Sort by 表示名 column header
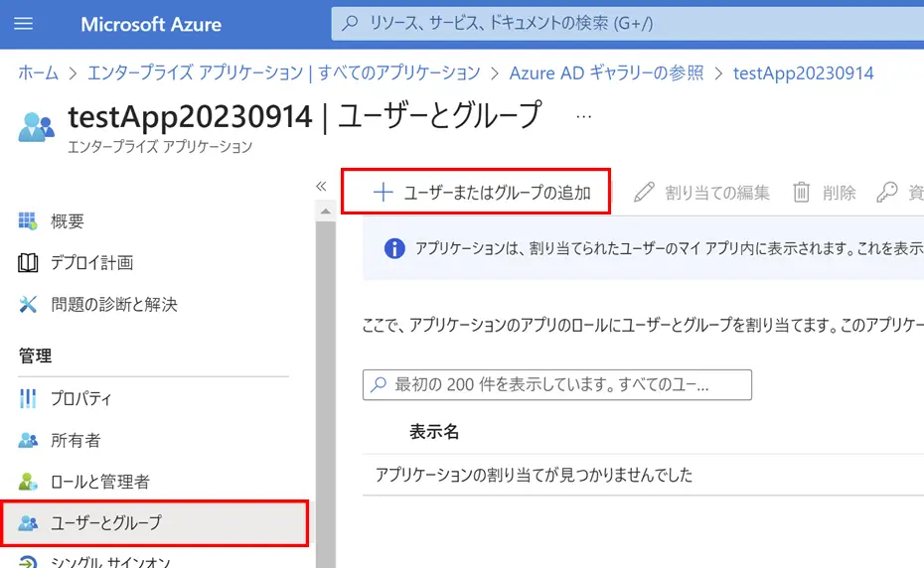 (x=434, y=431)
